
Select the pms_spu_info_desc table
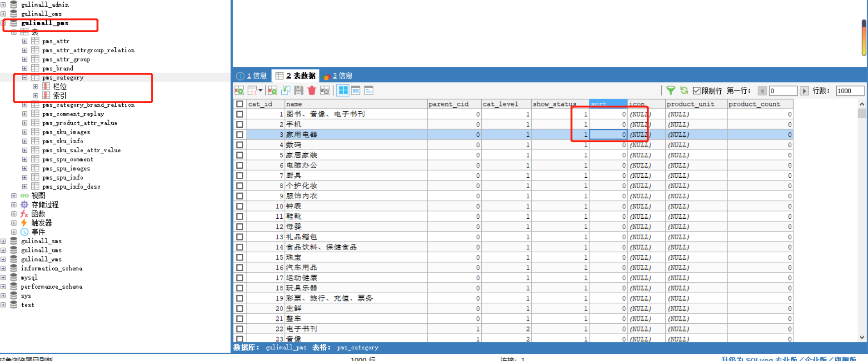(x=71, y=186)
